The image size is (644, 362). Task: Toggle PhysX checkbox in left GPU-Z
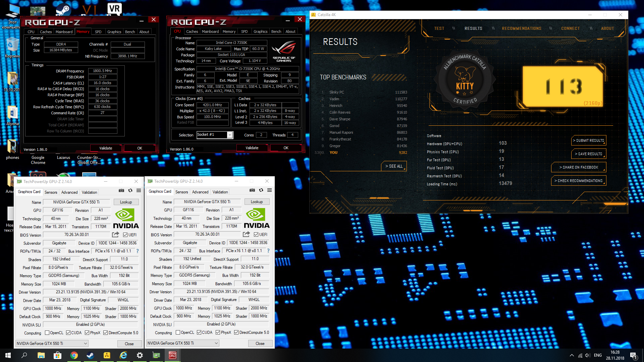87,333
